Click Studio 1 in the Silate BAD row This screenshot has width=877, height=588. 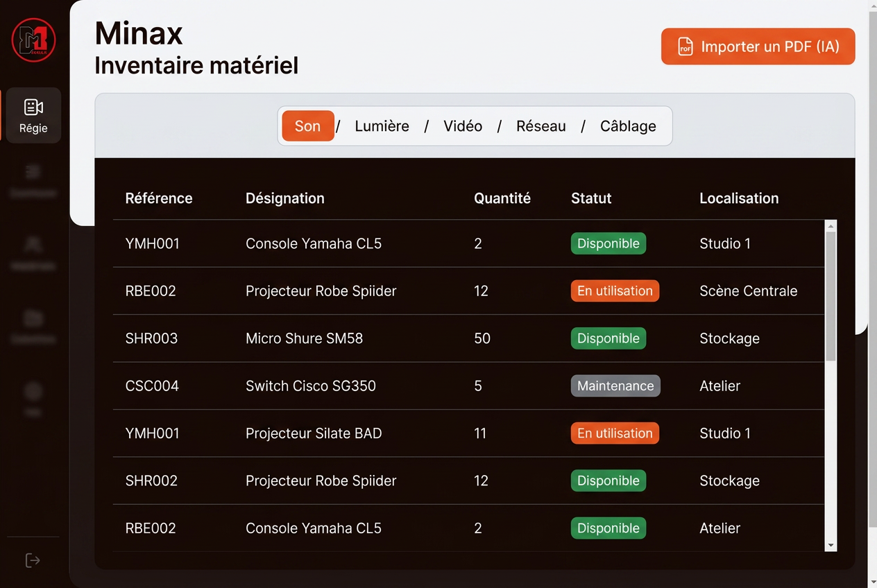pyautogui.click(x=725, y=433)
